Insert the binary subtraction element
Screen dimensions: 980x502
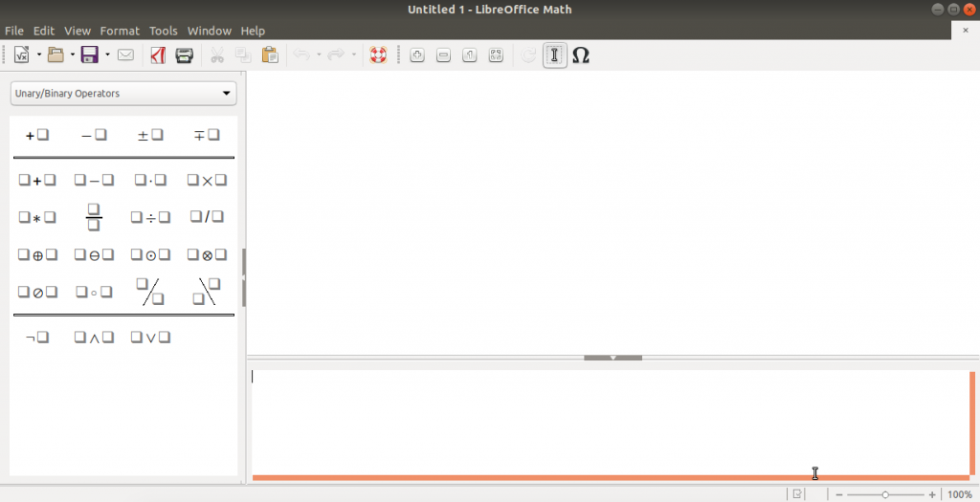click(94, 181)
